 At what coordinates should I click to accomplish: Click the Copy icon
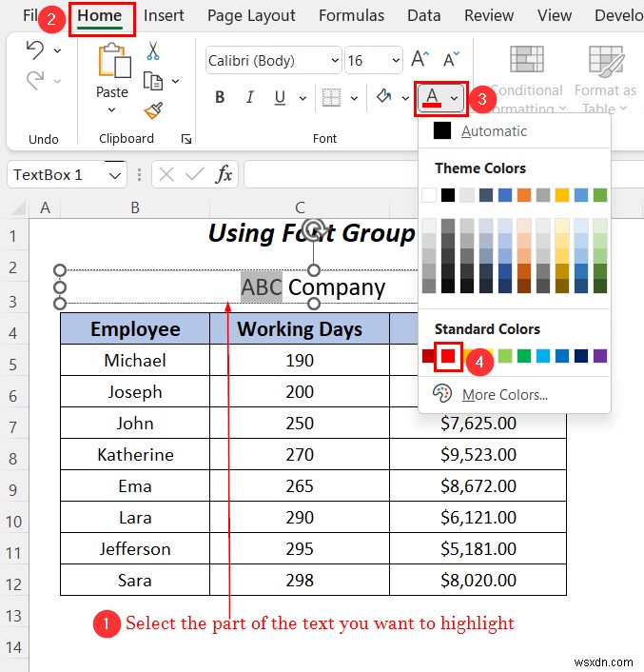click(x=153, y=81)
